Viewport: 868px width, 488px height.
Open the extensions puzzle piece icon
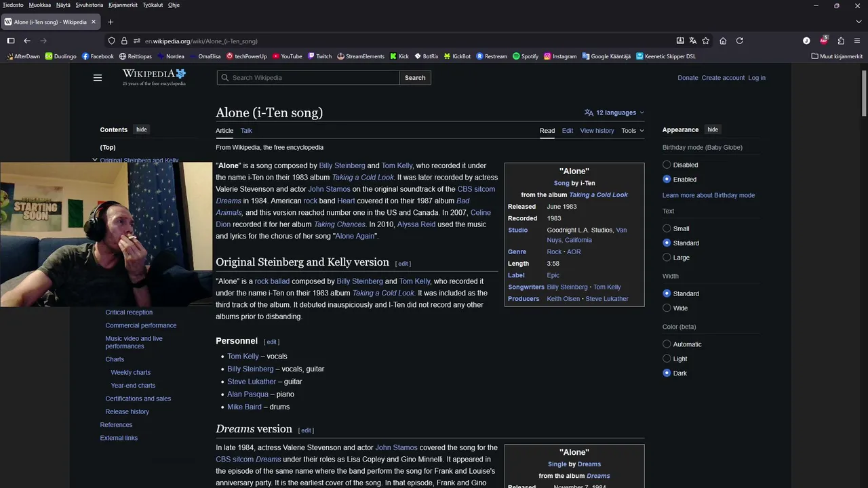coord(841,41)
